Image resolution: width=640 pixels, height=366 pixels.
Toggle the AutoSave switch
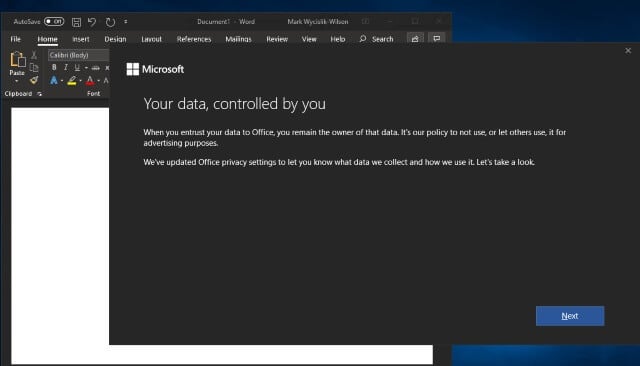[x=54, y=21]
